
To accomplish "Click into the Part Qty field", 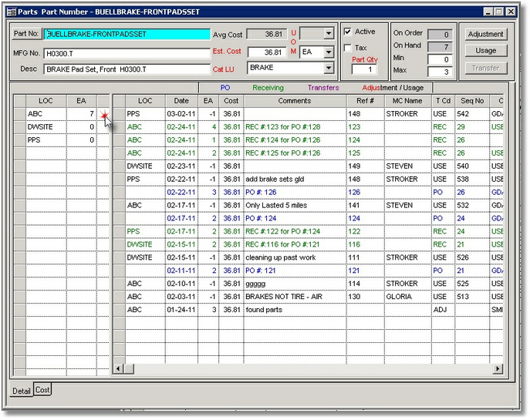I will coord(364,70).
